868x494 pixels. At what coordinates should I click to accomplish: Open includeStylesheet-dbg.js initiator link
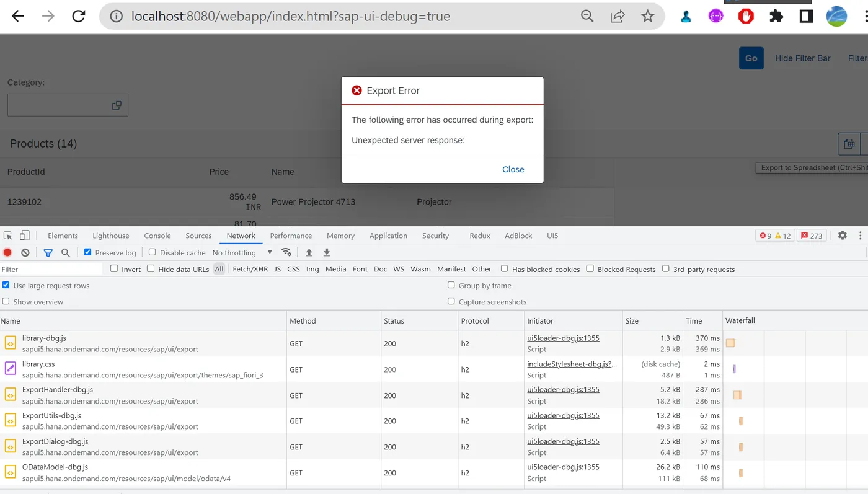click(x=572, y=364)
